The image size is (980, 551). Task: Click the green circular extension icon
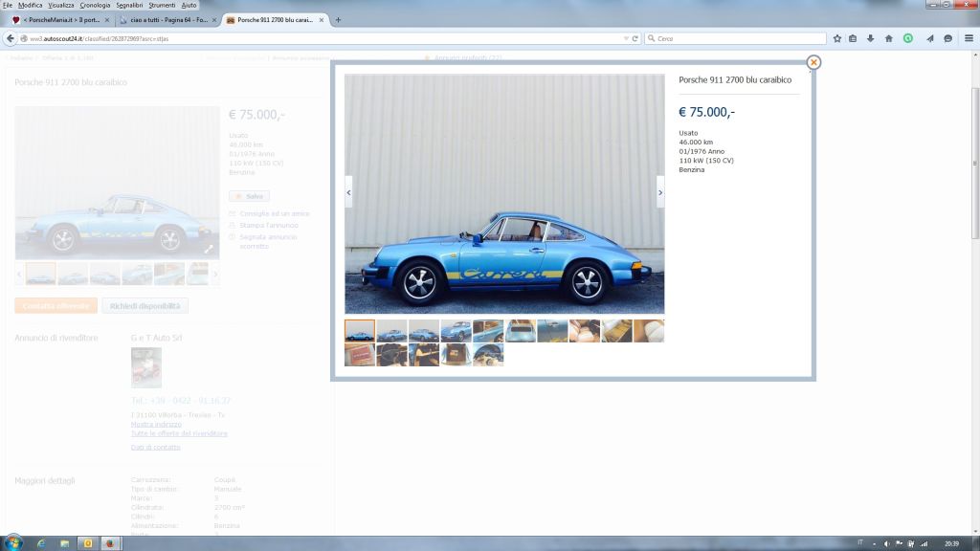pos(907,38)
